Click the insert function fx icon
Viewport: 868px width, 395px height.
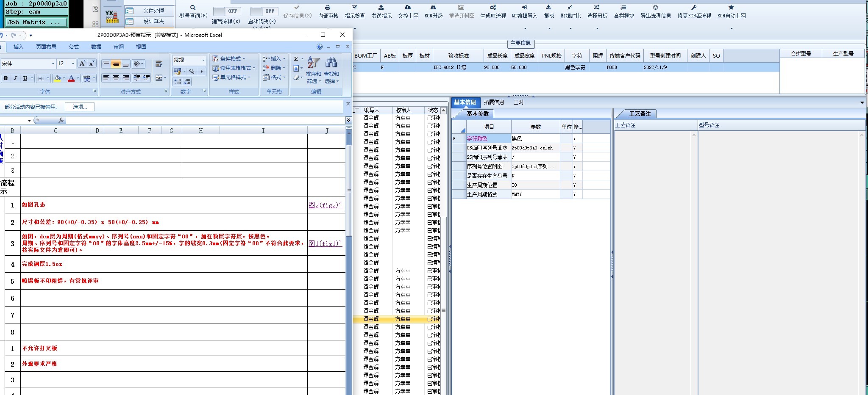coord(61,120)
